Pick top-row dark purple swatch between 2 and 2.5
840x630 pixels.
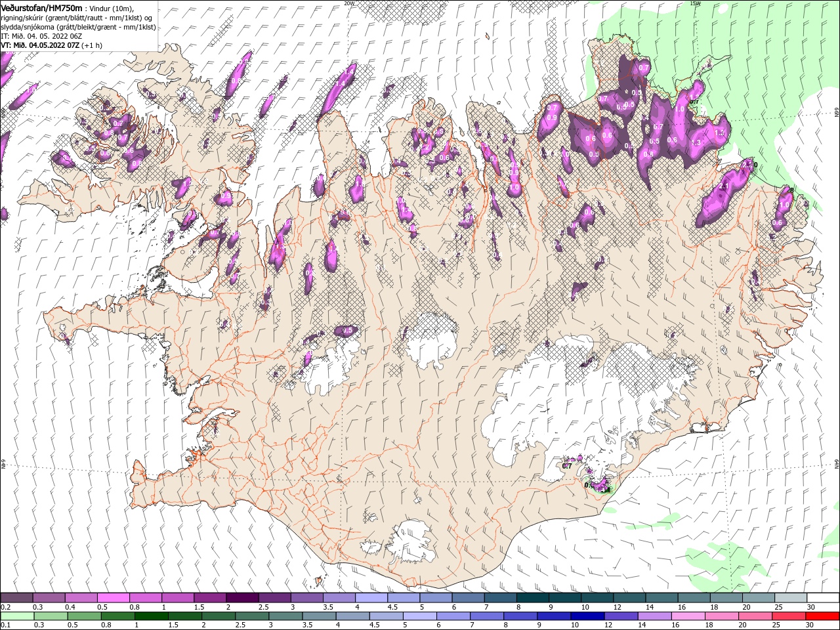242,597
